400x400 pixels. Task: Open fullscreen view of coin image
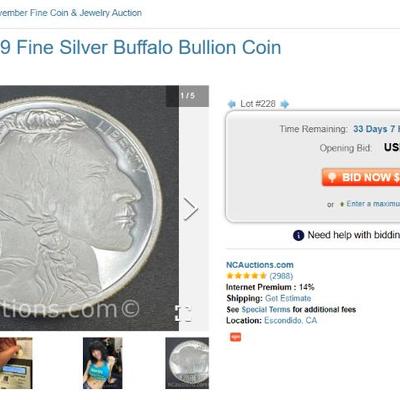click(x=184, y=314)
